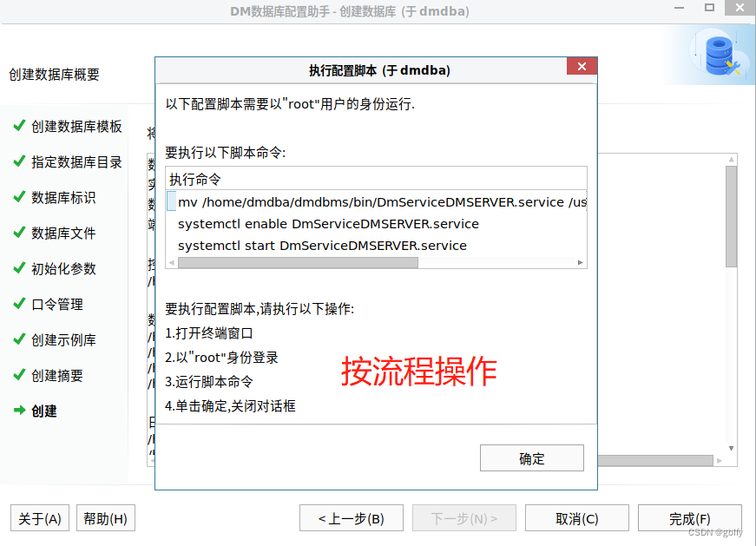Click the command list horizontal scrollbar thumb
This screenshot has height=546, width=756.
click(298, 262)
